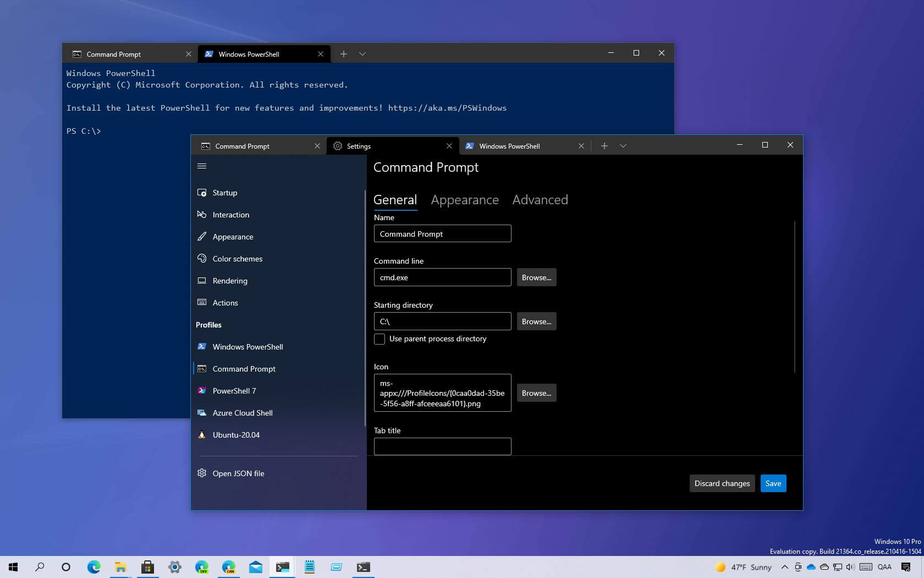
Task: Open the weather widget showing 47°F Sunny
Action: pos(744,567)
